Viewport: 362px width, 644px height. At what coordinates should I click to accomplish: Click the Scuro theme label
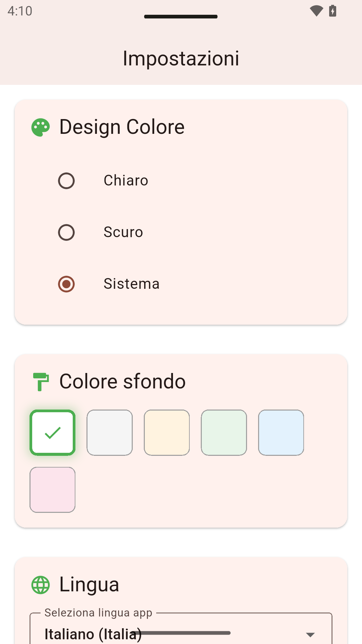[x=123, y=232]
